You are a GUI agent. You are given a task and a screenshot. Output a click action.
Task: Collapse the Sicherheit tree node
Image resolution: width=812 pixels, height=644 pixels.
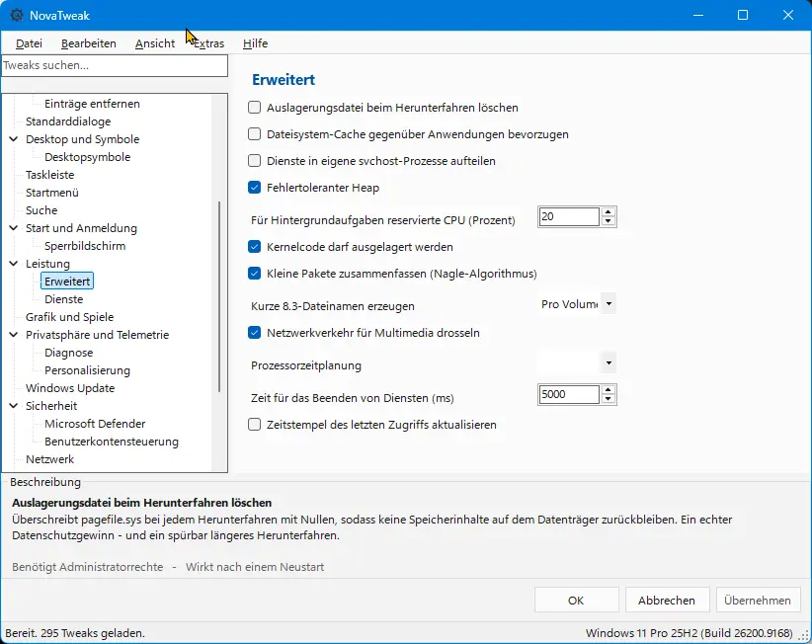pyautogui.click(x=14, y=406)
